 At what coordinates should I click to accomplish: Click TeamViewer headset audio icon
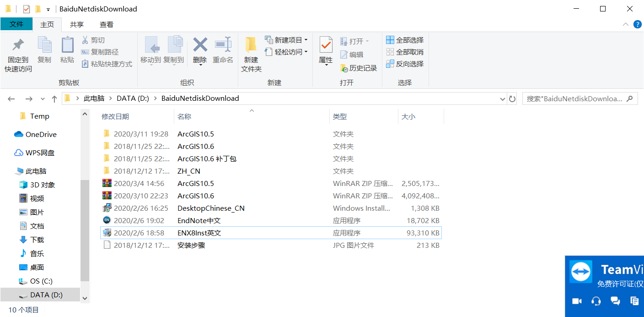596,301
